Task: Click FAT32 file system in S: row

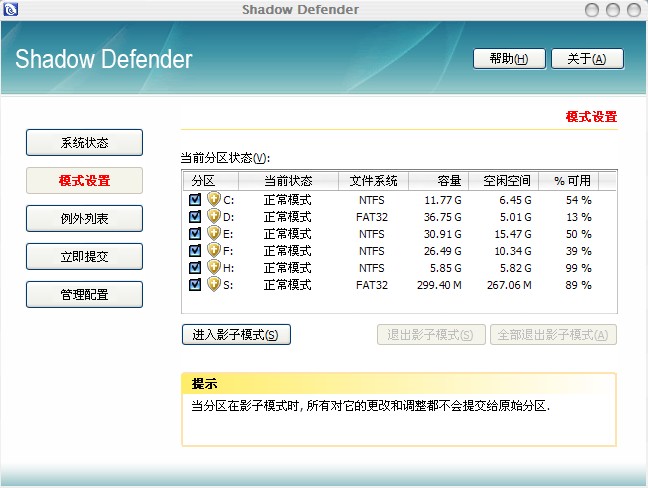Action: point(372,285)
